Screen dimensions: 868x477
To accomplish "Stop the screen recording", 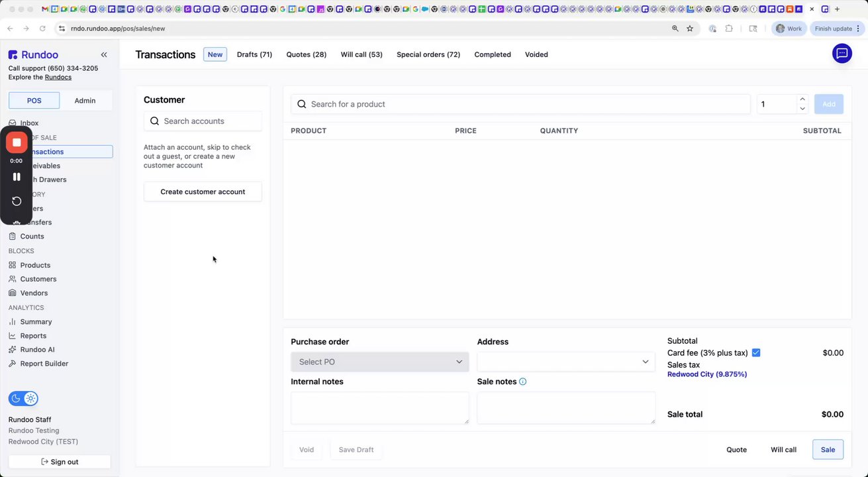I will click(17, 142).
